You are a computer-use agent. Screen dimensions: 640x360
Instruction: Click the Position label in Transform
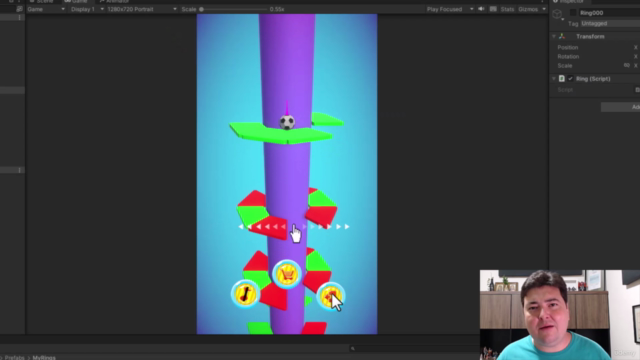click(567, 47)
